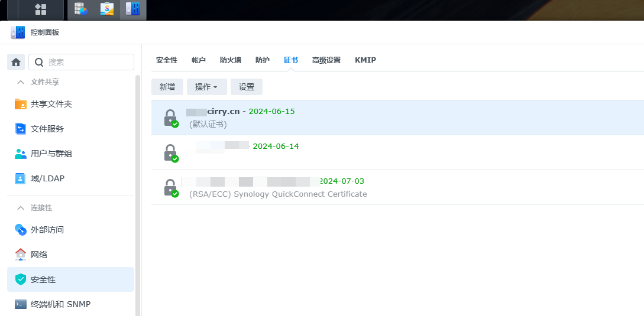Open 外部访问 external access

(47, 230)
